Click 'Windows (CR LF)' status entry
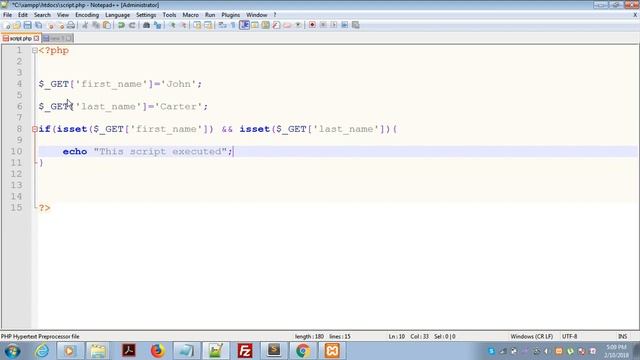The height and width of the screenshot is (360, 640). point(531,337)
